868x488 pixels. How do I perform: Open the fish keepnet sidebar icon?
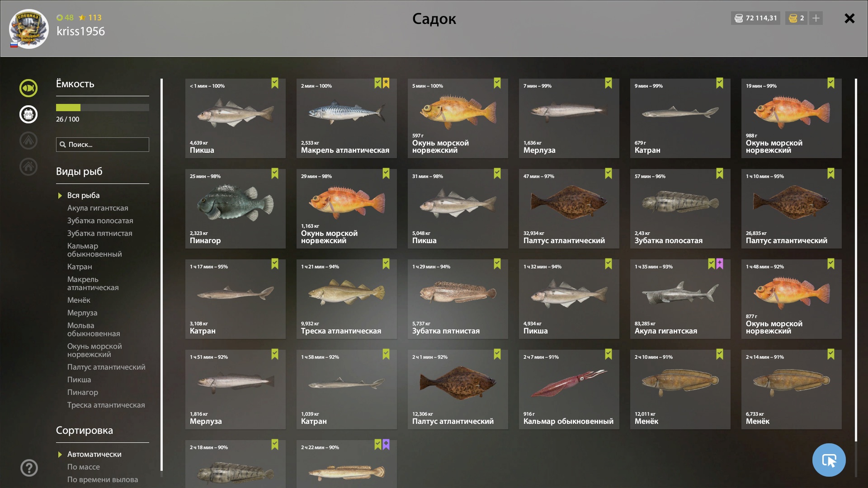click(28, 88)
